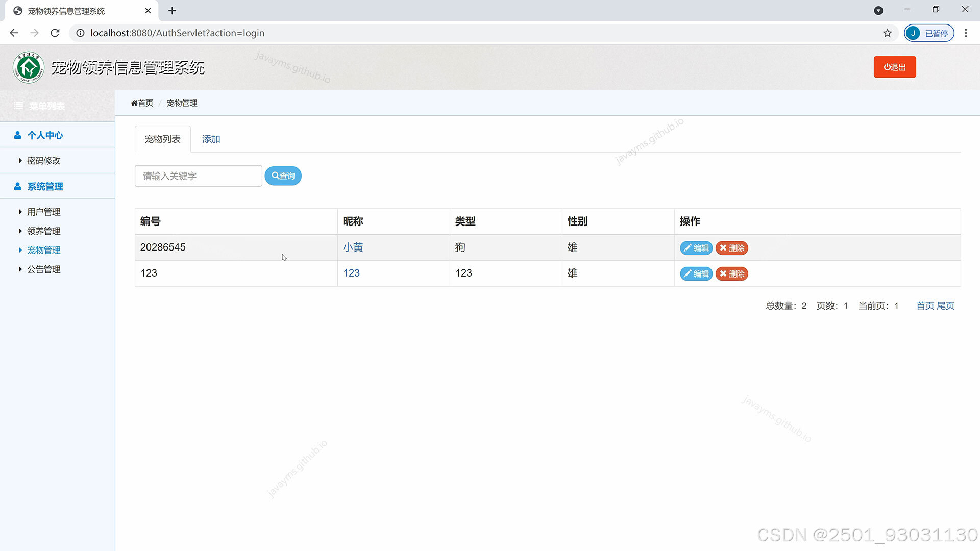The image size is (980, 551).
Task: Bookmark this page with star icon
Action: tap(888, 33)
